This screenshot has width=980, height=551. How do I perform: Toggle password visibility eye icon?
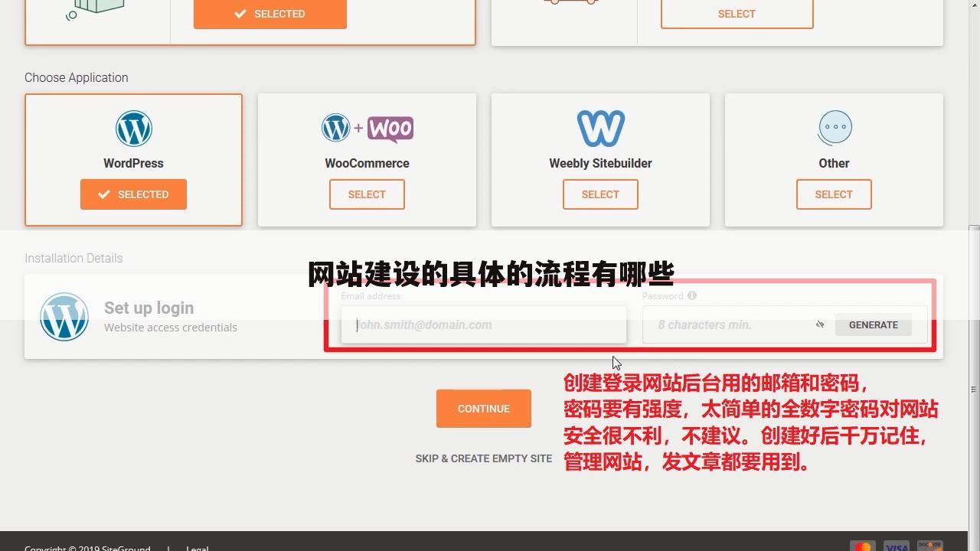coord(820,324)
